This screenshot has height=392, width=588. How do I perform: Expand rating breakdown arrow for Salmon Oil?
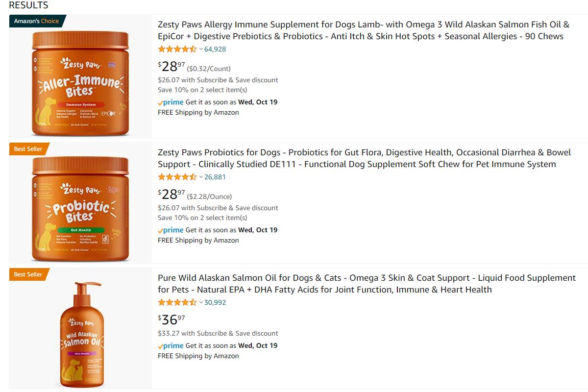point(201,302)
